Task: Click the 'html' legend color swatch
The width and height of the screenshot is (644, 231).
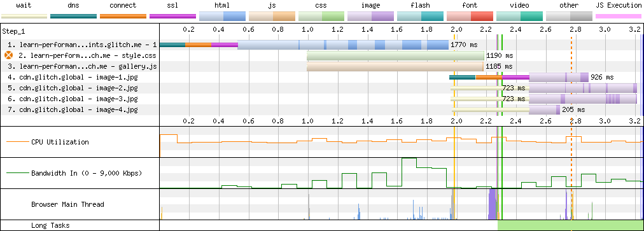Action: pos(222,17)
